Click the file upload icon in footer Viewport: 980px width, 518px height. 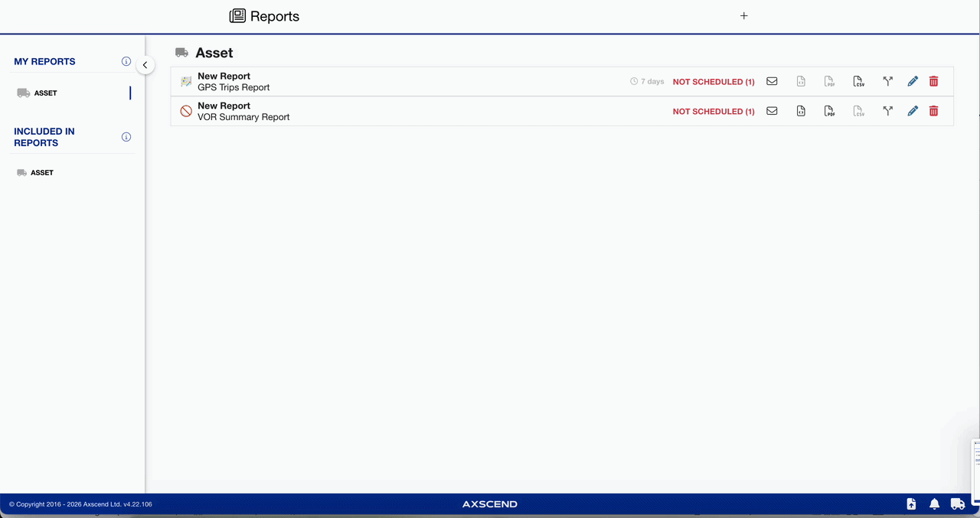[911, 504]
